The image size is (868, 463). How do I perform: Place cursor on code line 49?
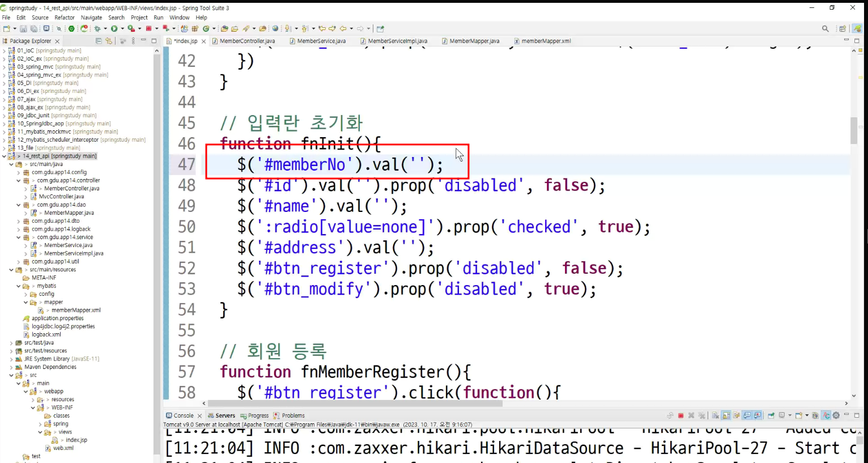tap(322, 206)
